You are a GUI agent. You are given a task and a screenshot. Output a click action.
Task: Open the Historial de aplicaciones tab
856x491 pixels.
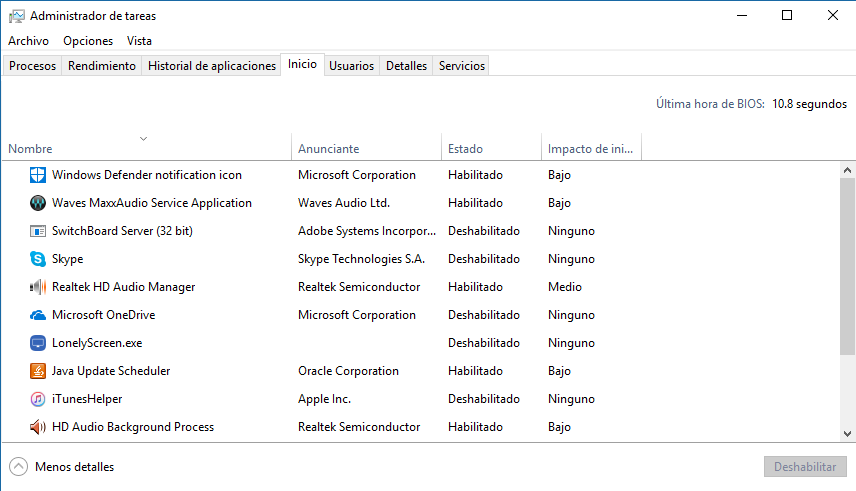click(212, 66)
